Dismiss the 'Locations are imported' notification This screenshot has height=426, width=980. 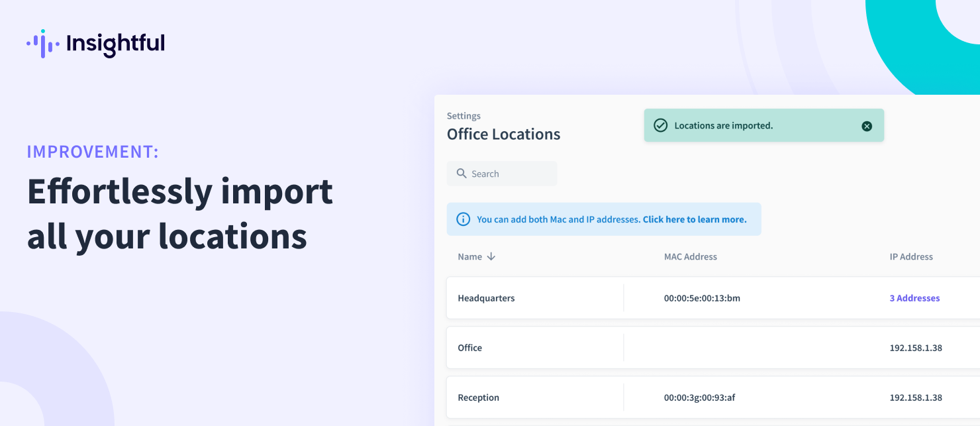[867, 126]
